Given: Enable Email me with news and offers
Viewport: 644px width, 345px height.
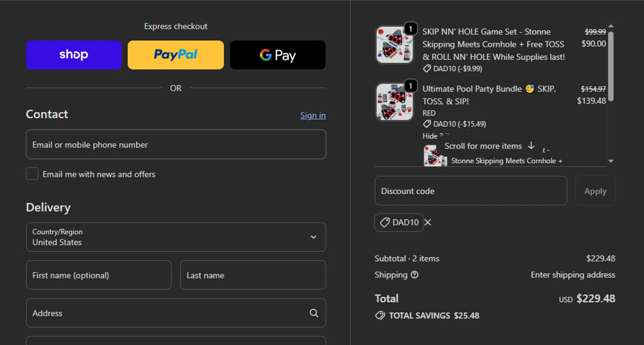Looking at the screenshot, I should coord(32,174).
